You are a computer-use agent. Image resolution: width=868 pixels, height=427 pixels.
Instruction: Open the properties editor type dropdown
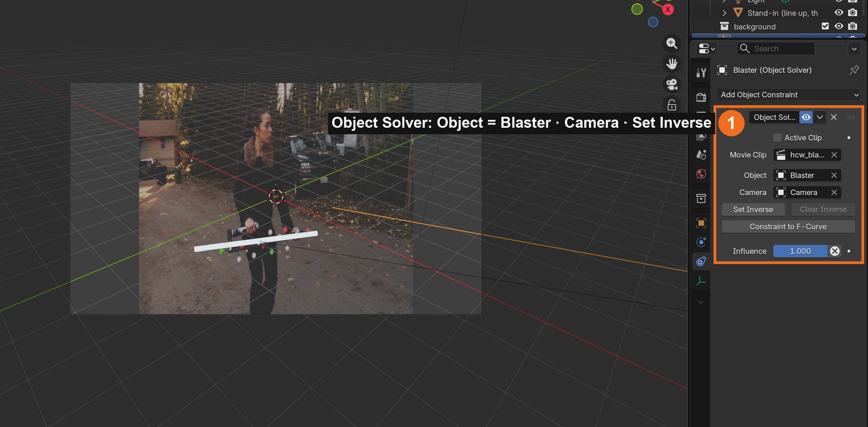click(707, 49)
